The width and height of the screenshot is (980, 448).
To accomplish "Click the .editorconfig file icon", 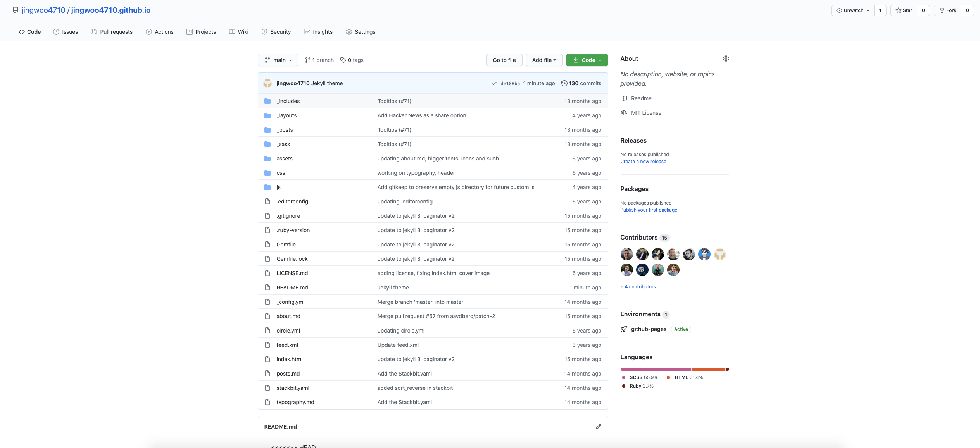I will coord(267,202).
